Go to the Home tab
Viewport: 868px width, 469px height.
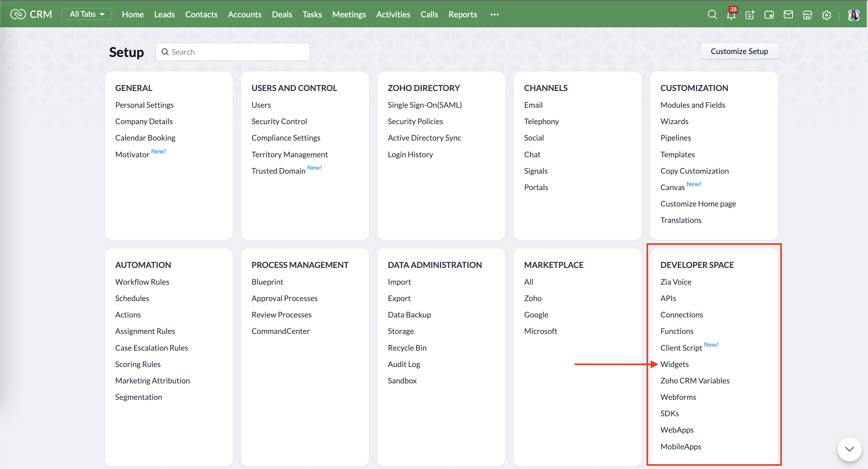point(133,14)
